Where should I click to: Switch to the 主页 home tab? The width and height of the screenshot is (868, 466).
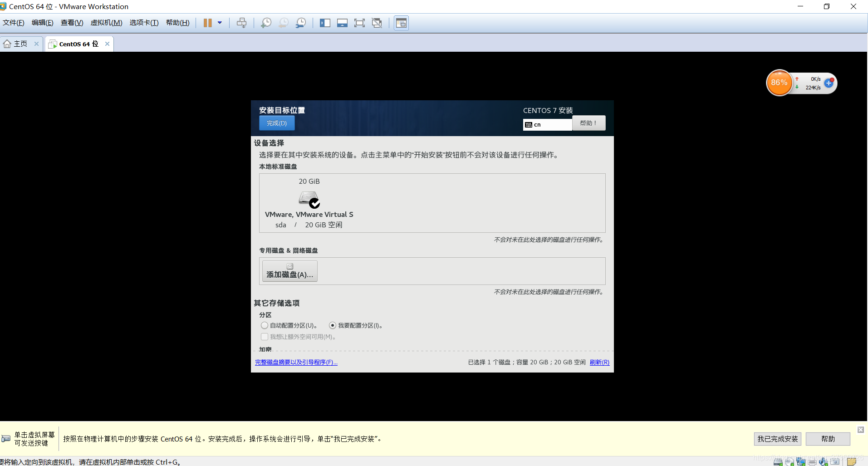point(20,44)
